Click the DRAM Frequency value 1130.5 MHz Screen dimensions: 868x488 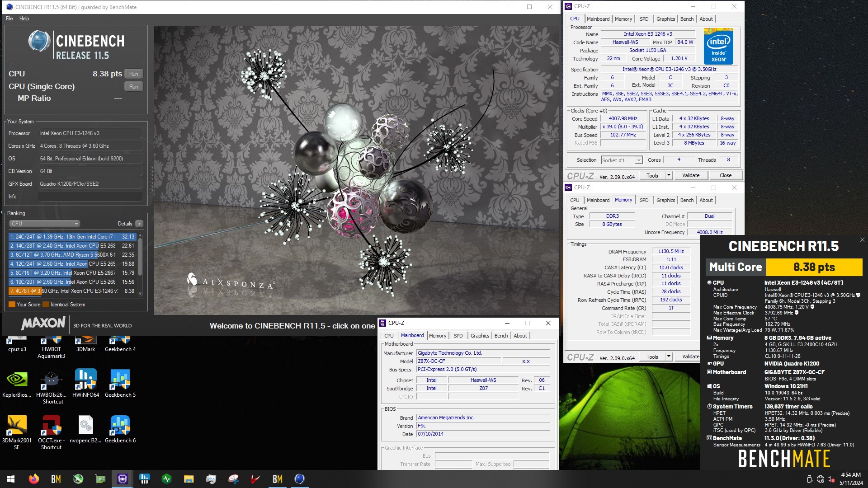pos(671,252)
